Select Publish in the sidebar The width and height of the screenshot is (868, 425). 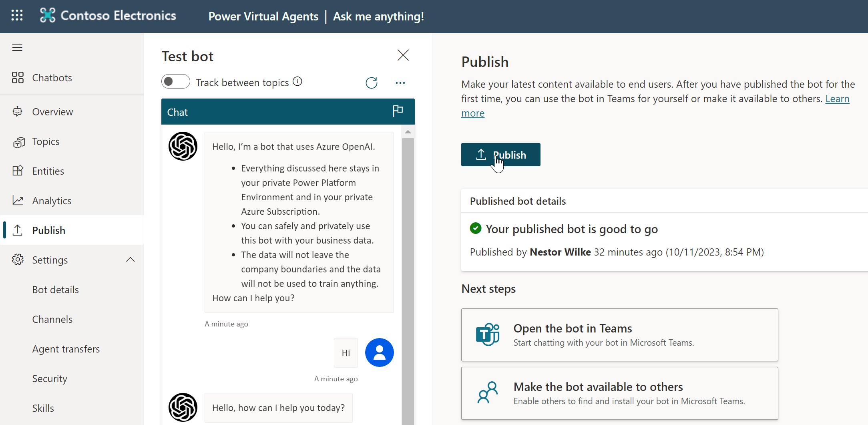[72, 230]
